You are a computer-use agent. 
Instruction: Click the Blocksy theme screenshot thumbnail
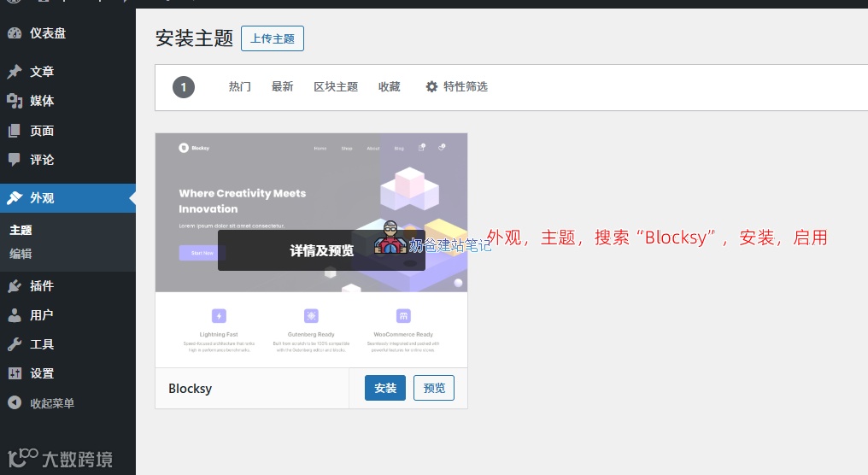tap(311, 250)
